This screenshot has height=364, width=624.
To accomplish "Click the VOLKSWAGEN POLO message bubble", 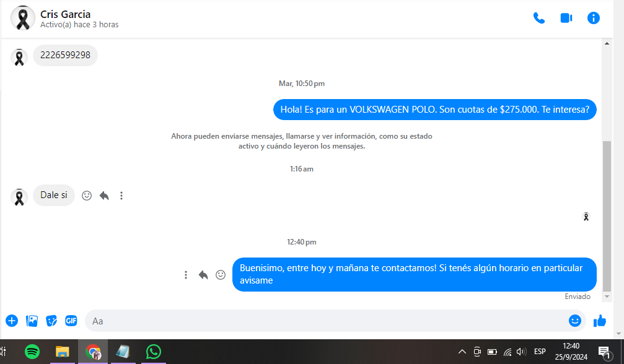I will coord(434,110).
